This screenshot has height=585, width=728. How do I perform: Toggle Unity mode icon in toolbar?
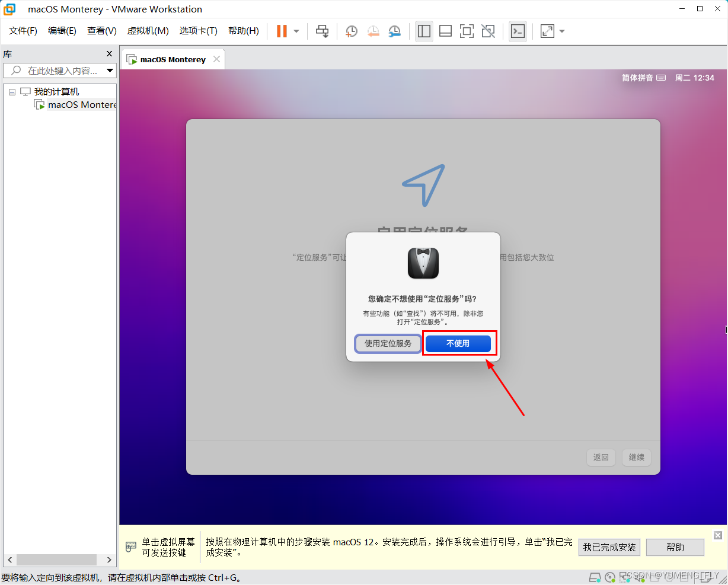click(488, 31)
